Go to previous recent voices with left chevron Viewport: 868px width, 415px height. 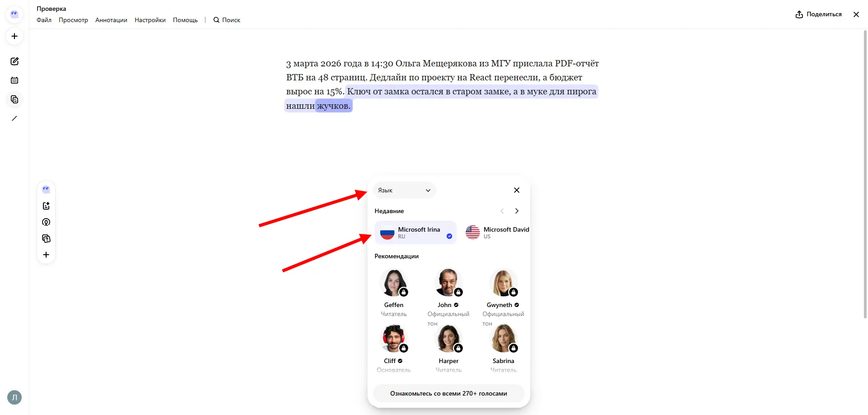502,211
